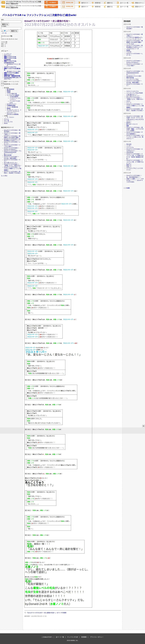Open 会議室 board link
This screenshot has width=145, height=644.
coord(9,92)
